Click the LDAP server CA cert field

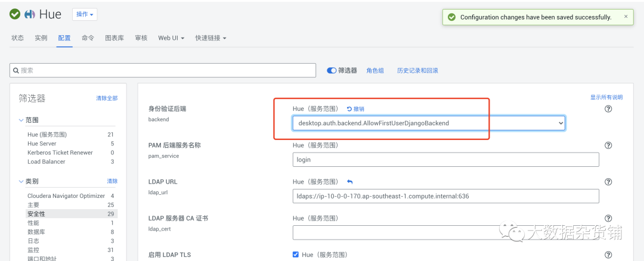445,232
